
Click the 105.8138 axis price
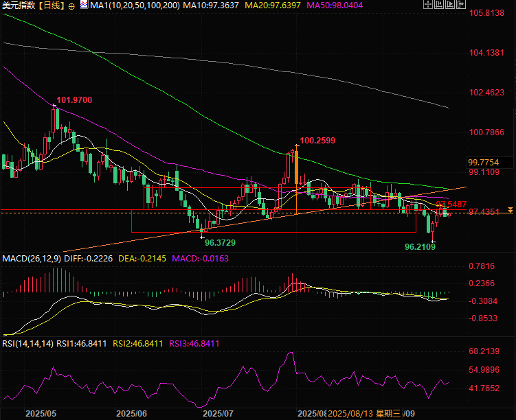pyautogui.click(x=486, y=13)
